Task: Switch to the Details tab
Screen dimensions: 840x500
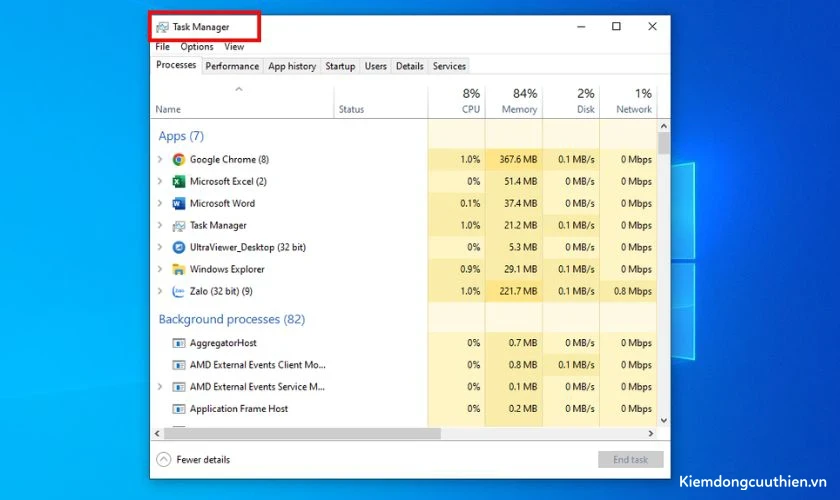Action: 410,66
